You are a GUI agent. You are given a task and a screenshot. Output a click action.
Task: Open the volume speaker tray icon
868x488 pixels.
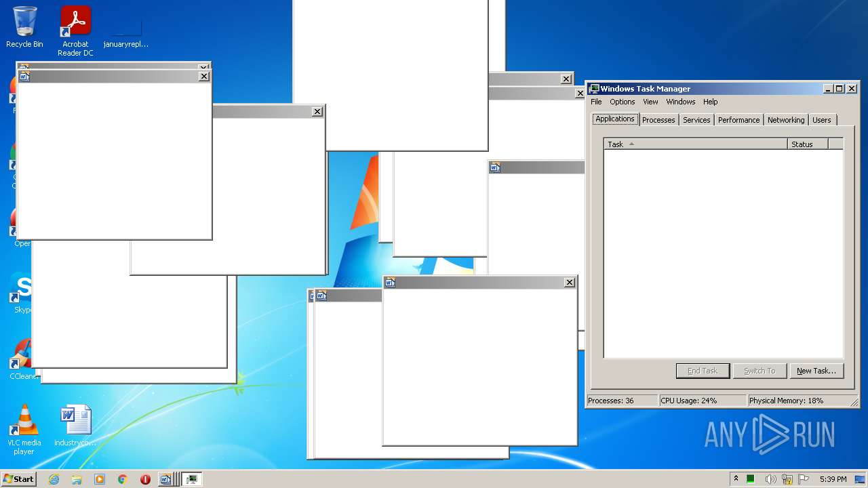[770, 479]
